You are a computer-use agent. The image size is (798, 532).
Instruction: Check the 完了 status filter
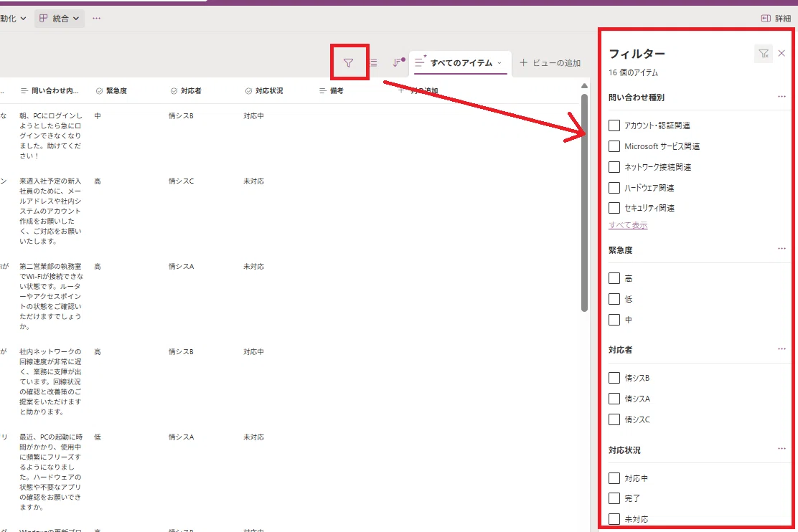coord(614,498)
